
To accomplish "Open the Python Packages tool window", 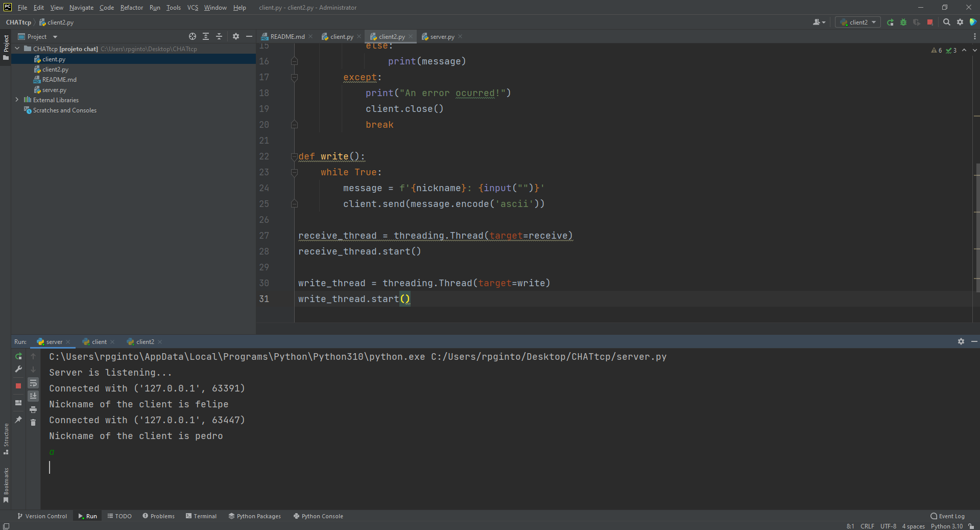I will click(254, 516).
